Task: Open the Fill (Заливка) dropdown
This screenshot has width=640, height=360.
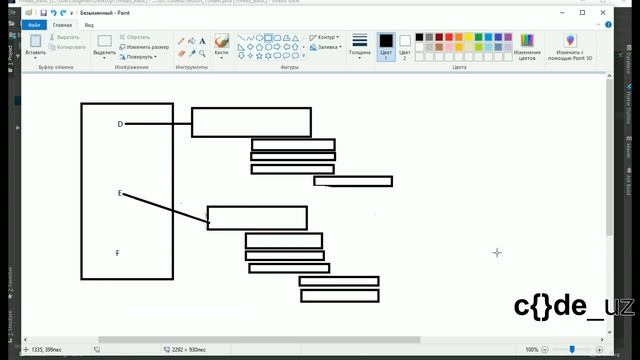Action: pyautogui.click(x=325, y=47)
